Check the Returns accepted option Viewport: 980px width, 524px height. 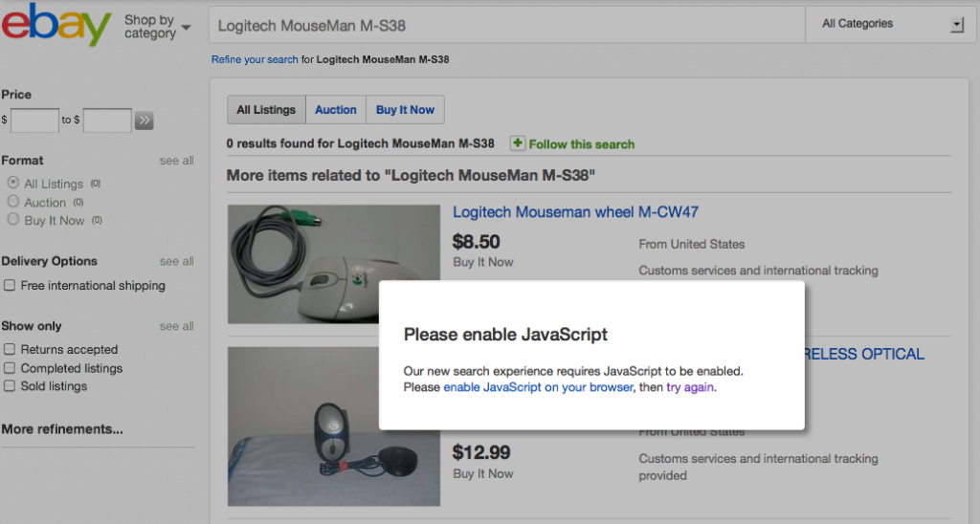pos(10,350)
